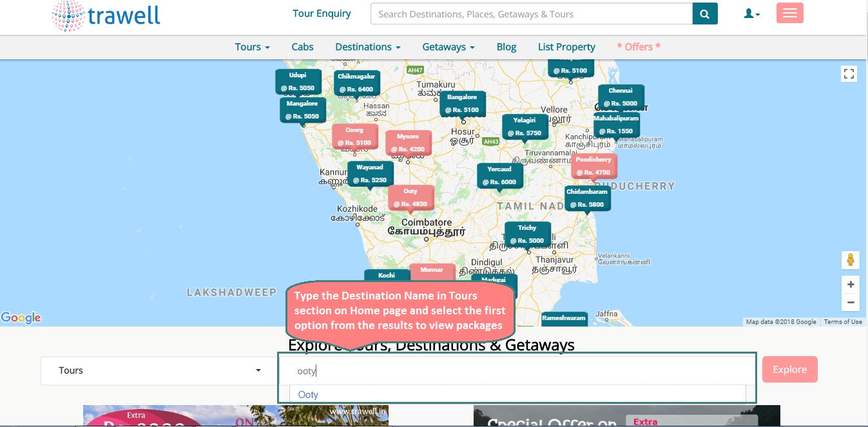Image resolution: width=868 pixels, height=427 pixels.
Task: Expand the Destinations nav dropdown
Action: click(367, 46)
